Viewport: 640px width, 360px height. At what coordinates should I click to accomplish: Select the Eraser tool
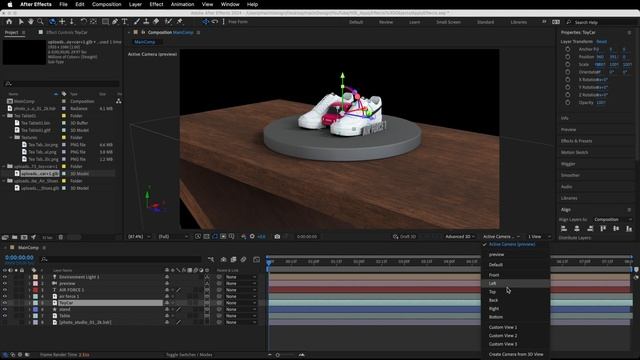pyautogui.click(x=156, y=22)
